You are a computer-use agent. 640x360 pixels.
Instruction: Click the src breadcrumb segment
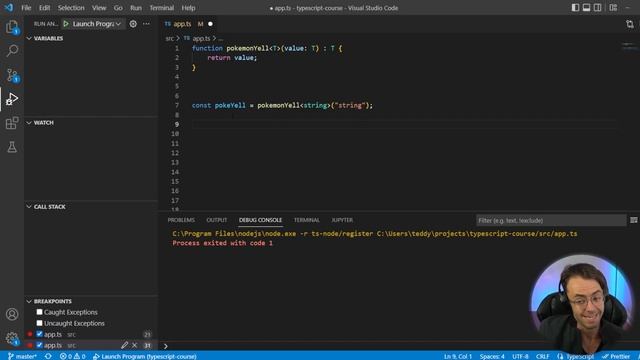tap(170, 38)
